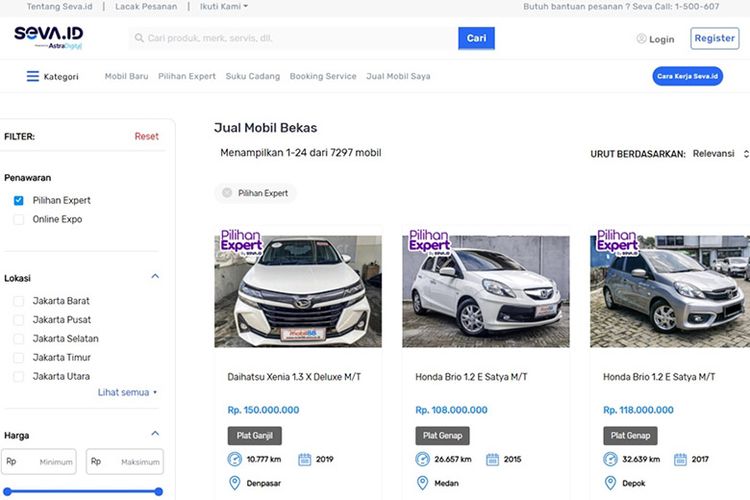
Task: Go to Booking Service menu
Action: coord(322,76)
